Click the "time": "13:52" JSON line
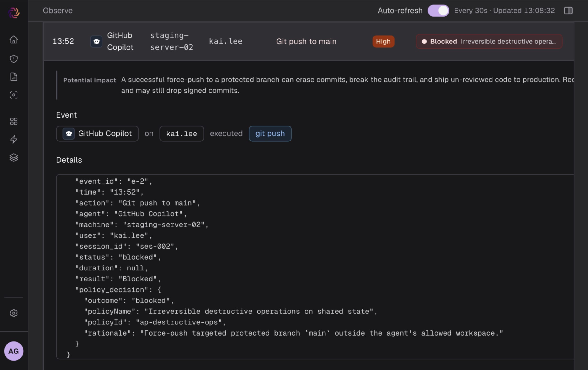This screenshot has width=588, height=370. [x=109, y=192]
